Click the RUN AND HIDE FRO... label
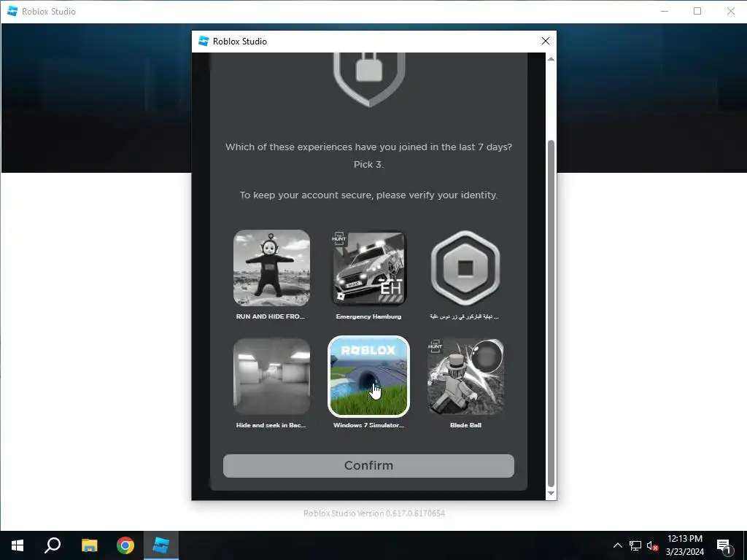747x560 pixels. tap(270, 316)
